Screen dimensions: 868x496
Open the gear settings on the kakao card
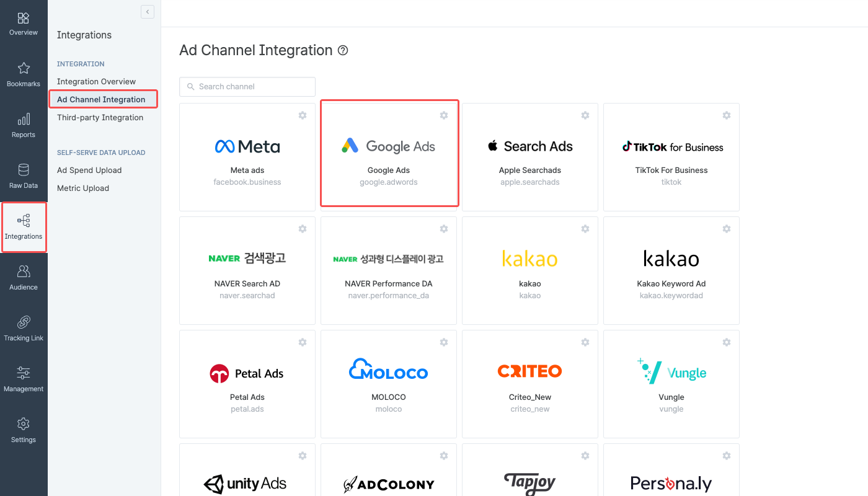(585, 229)
